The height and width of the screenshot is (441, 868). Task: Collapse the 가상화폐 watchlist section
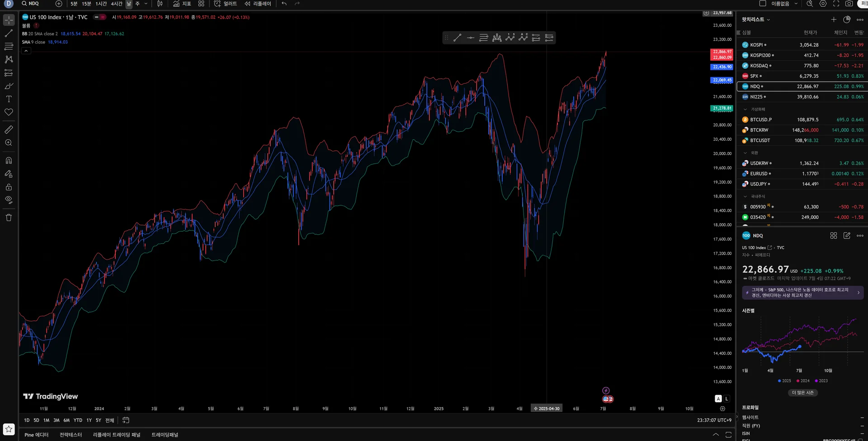click(x=745, y=109)
